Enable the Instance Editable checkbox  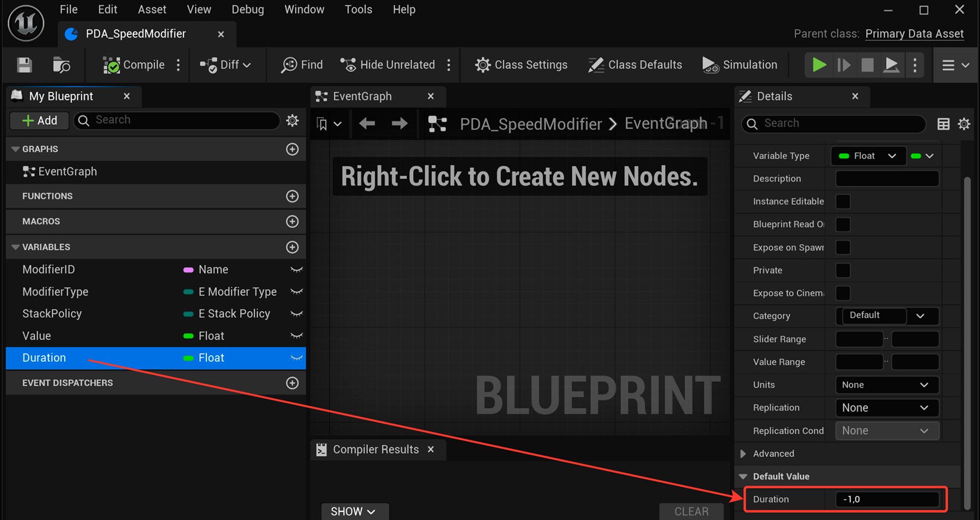[x=843, y=202]
